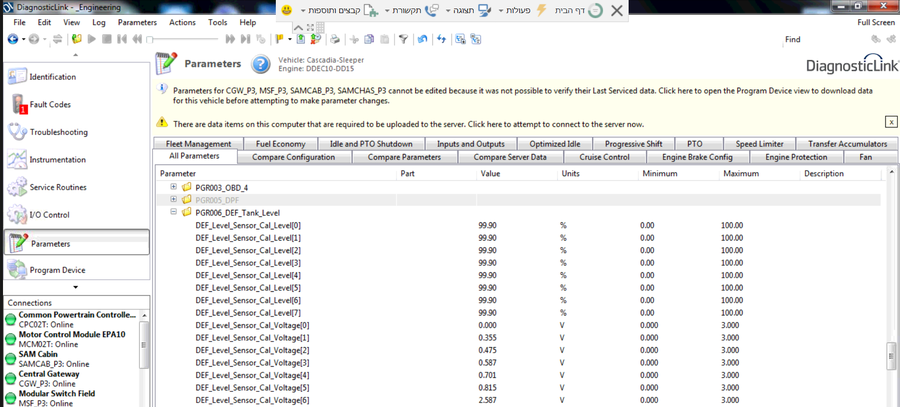Open the File menu

click(20, 22)
